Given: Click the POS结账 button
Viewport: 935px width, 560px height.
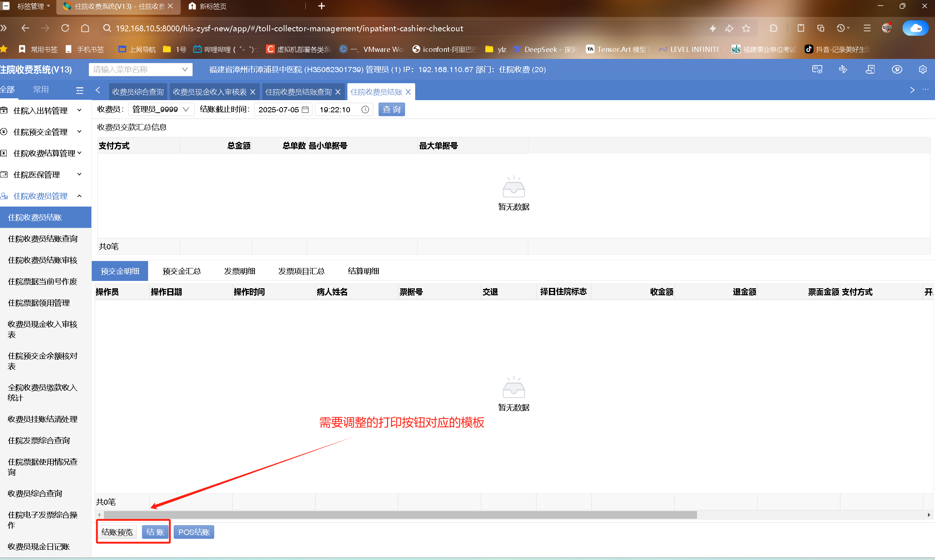Looking at the screenshot, I should [x=194, y=532].
